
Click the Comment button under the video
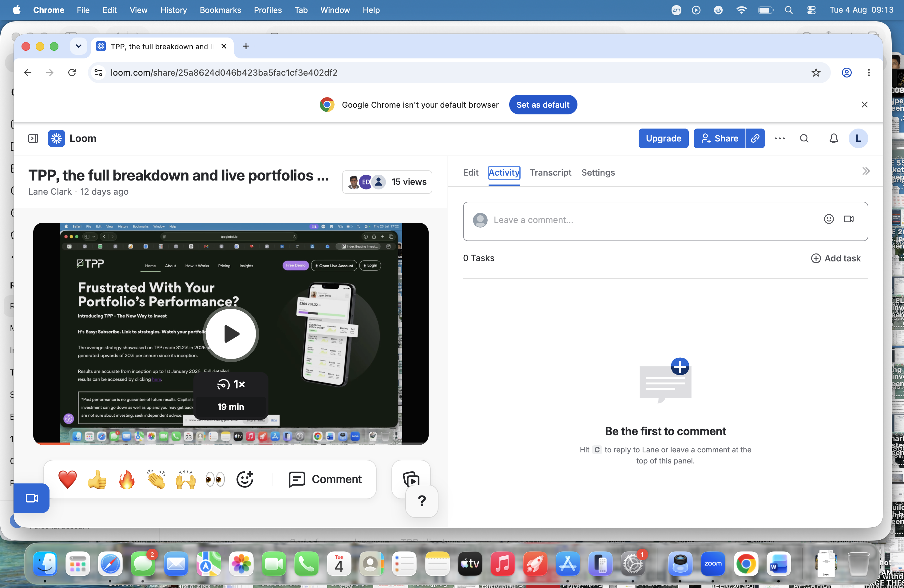point(325,479)
